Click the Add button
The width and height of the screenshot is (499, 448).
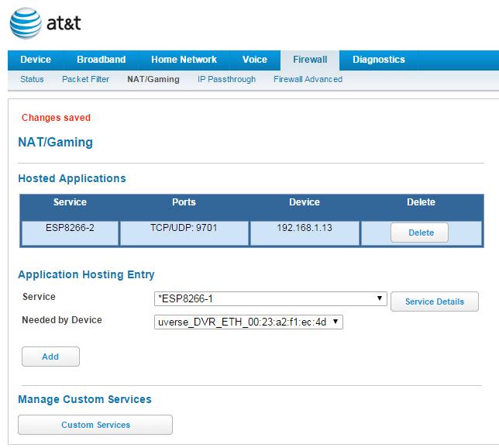coord(50,357)
